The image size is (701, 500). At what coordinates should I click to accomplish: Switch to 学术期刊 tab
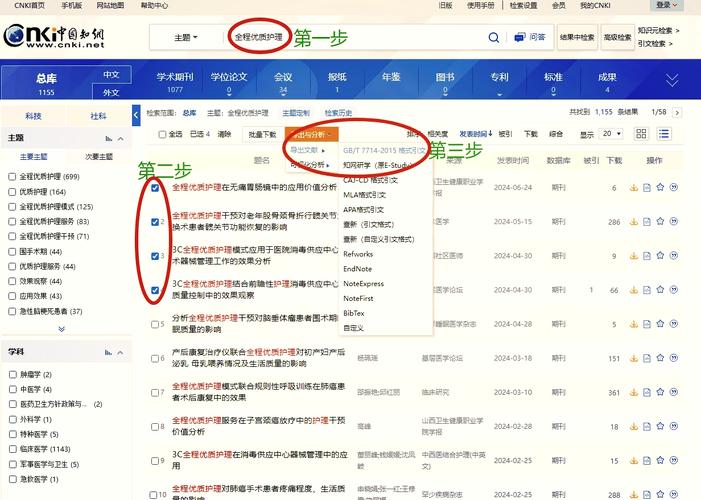coord(175,81)
